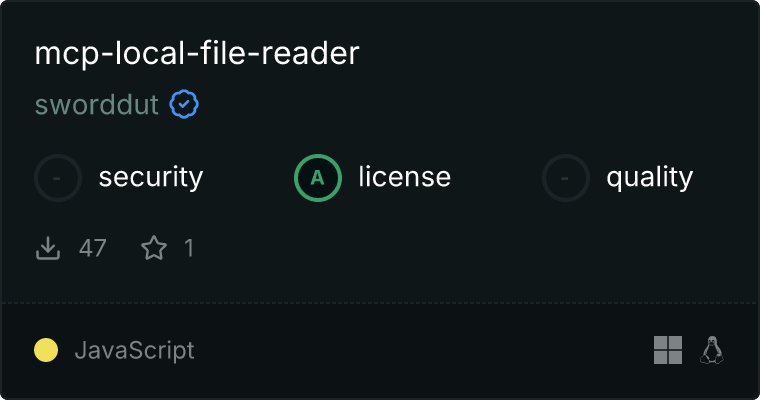Click the star count 1
760x400 pixels.
[189, 248]
